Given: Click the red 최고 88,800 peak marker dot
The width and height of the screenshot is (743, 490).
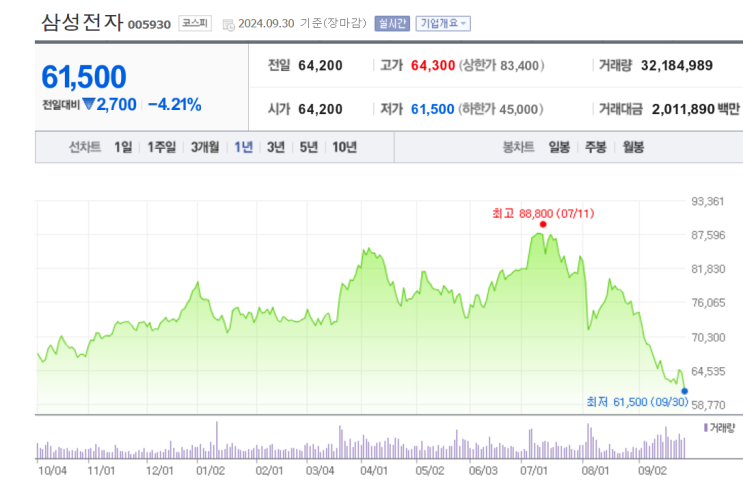Looking at the screenshot, I should click(543, 224).
